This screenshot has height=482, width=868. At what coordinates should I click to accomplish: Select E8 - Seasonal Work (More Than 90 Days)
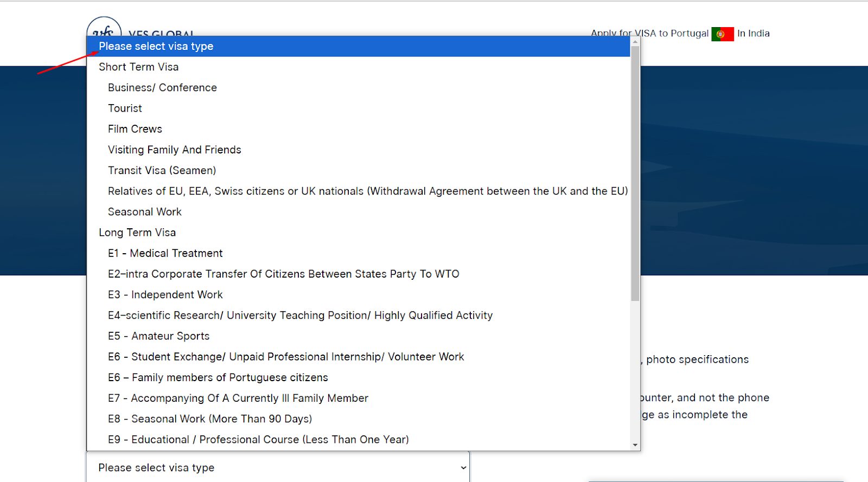pyautogui.click(x=358, y=419)
